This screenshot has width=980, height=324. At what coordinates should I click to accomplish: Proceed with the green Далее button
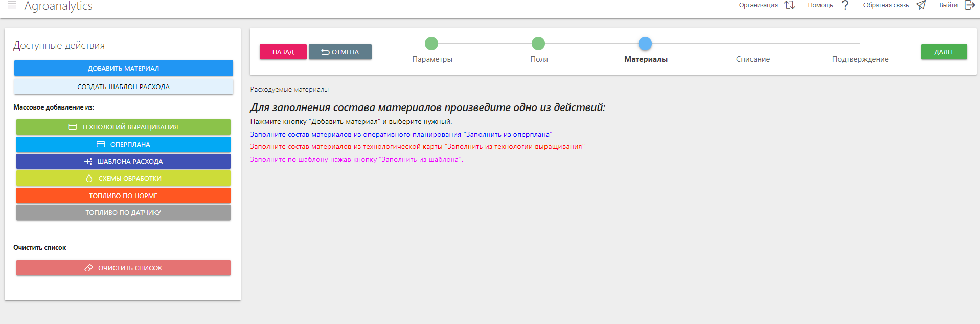click(944, 52)
